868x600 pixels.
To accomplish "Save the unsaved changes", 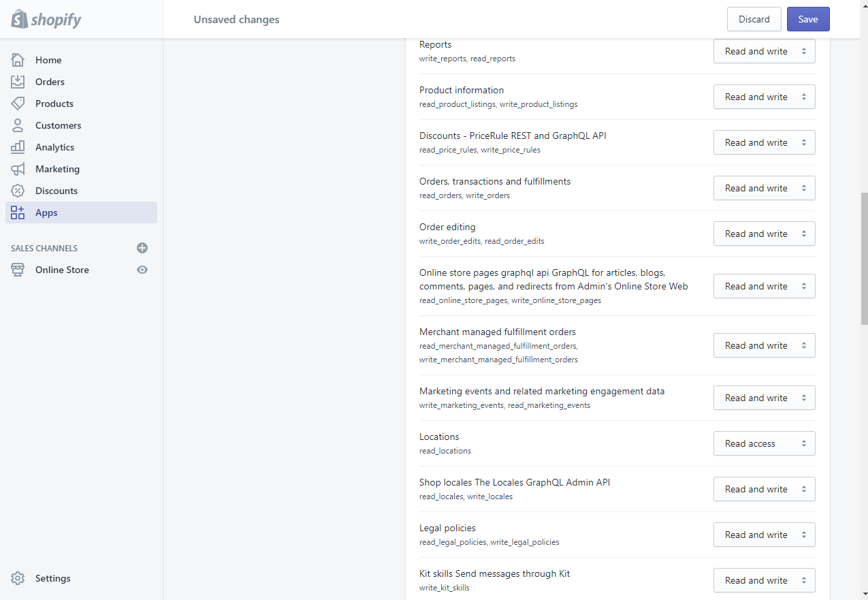I will pos(808,19).
